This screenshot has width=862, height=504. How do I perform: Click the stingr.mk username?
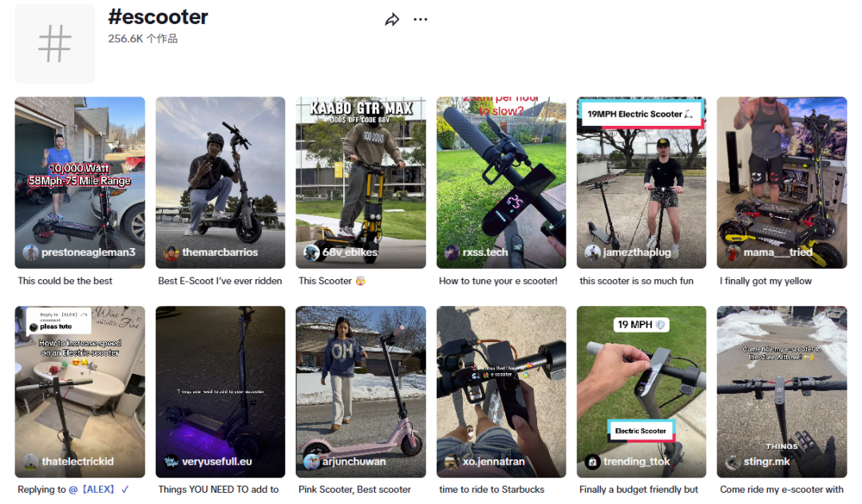pos(766,462)
